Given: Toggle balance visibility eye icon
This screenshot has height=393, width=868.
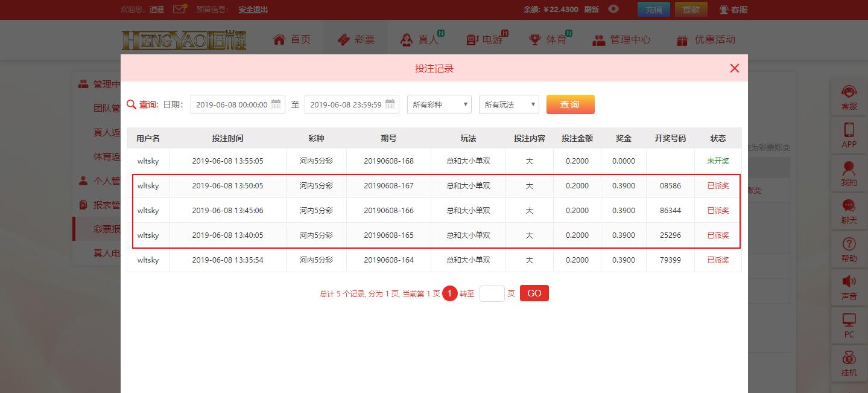Looking at the screenshot, I should coord(613,9).
